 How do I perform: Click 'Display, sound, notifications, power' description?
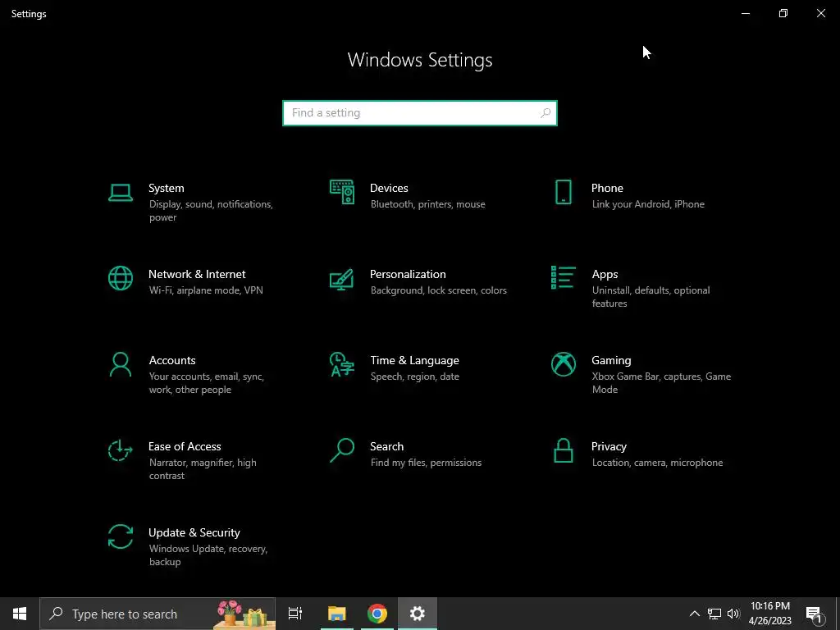[211, 211]
